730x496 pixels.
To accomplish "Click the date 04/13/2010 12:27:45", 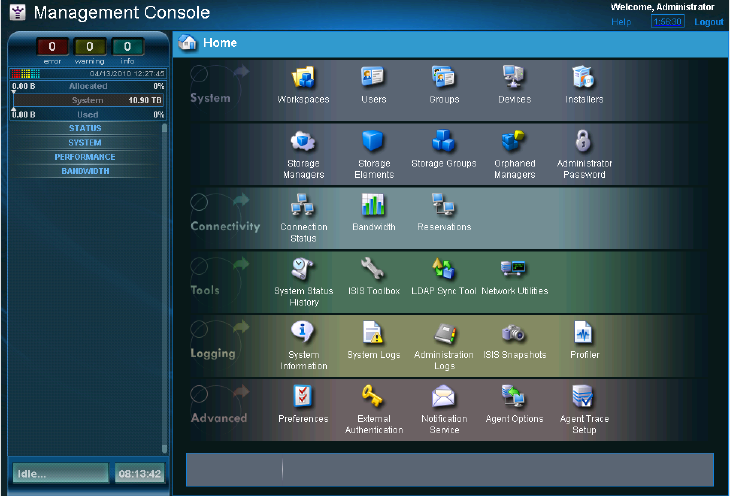I will click(127, 74).
